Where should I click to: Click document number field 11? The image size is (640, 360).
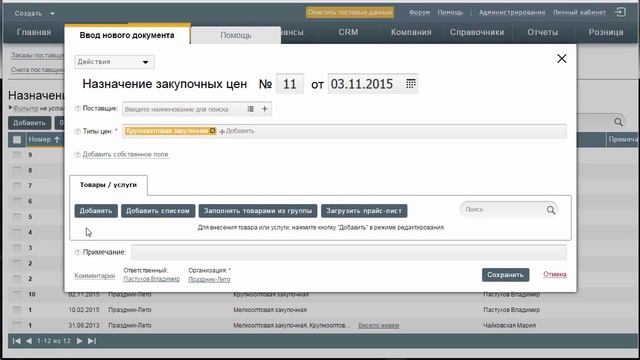(x=290, y=84)
